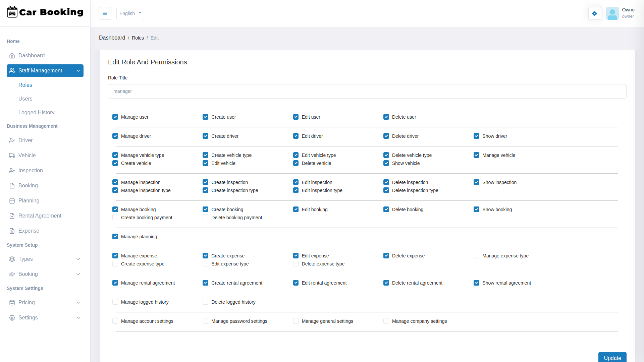The width and height of the screenshot is (644, 362).
Task: Click the Expense file icon in sidebar
Action: point(12,231)
